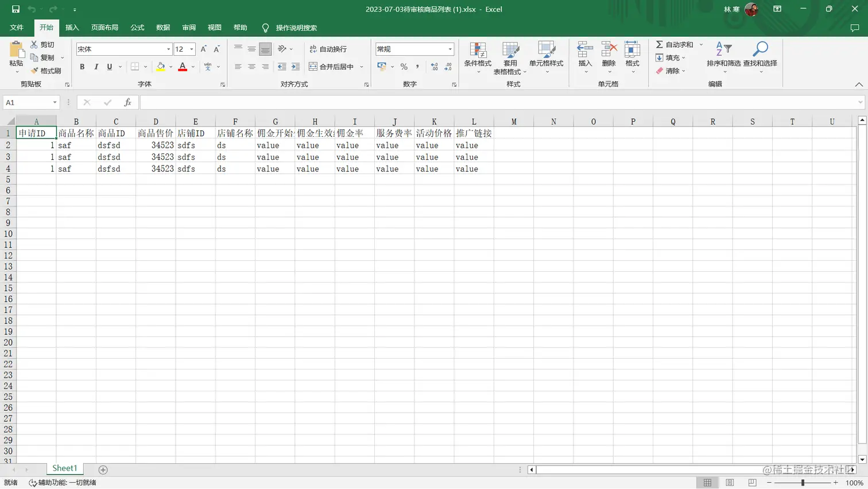Open Conditional Formatting (条件格式)
868x489 pixels.
coord(478,57)
